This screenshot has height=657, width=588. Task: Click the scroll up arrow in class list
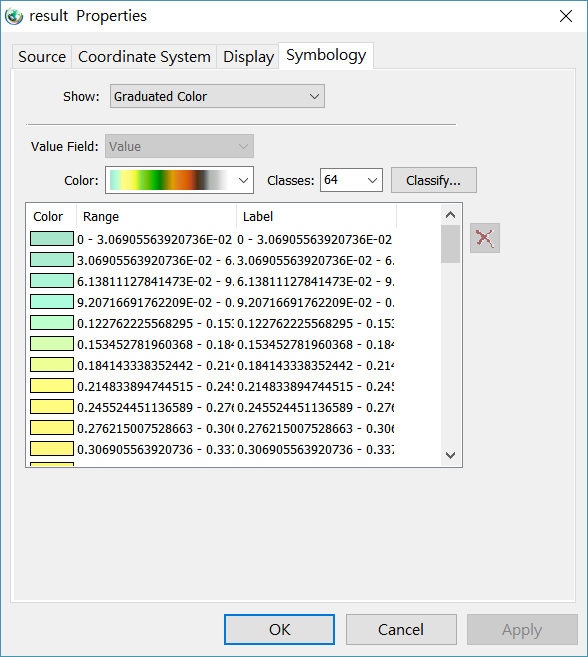(x=451, y=215)
